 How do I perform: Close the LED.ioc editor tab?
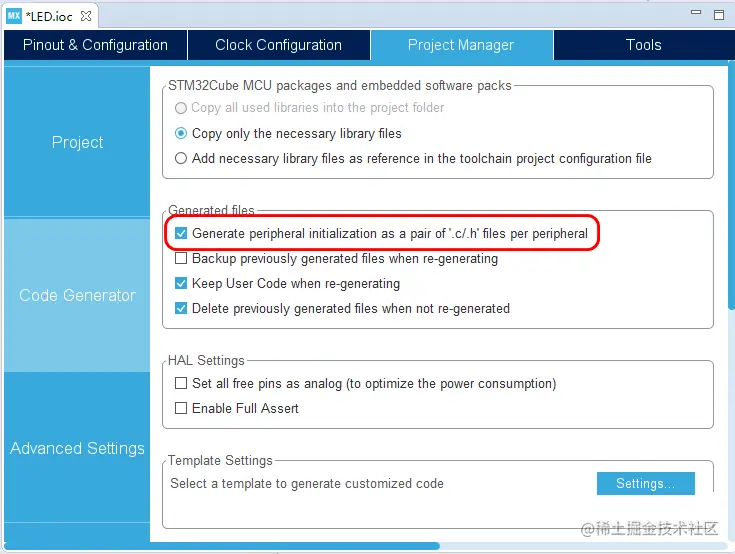pyautogui.click(x=86, y=16)
